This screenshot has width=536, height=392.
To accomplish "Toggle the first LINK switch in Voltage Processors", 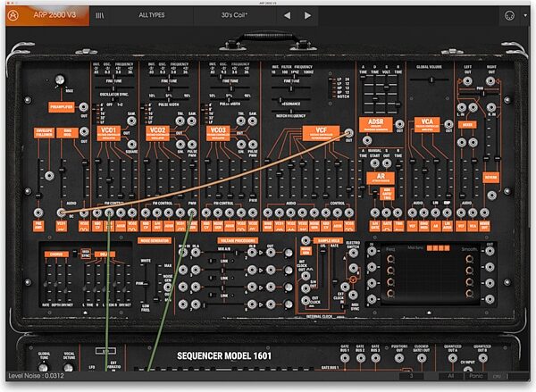I will point(211,261).
